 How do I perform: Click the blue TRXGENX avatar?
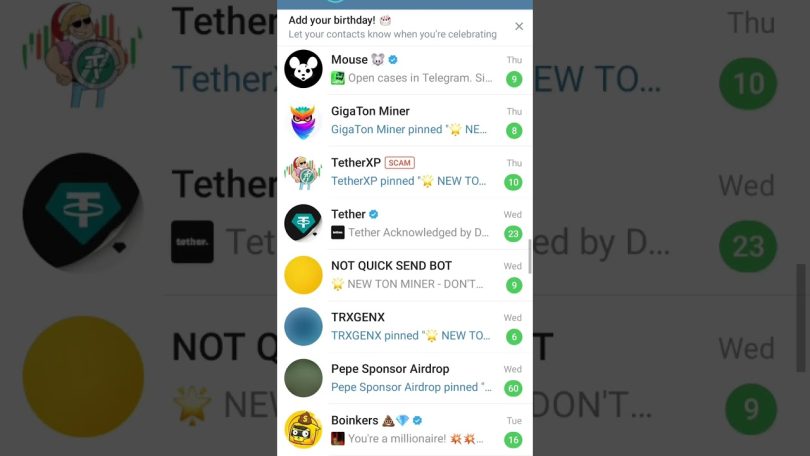[303, 326]
